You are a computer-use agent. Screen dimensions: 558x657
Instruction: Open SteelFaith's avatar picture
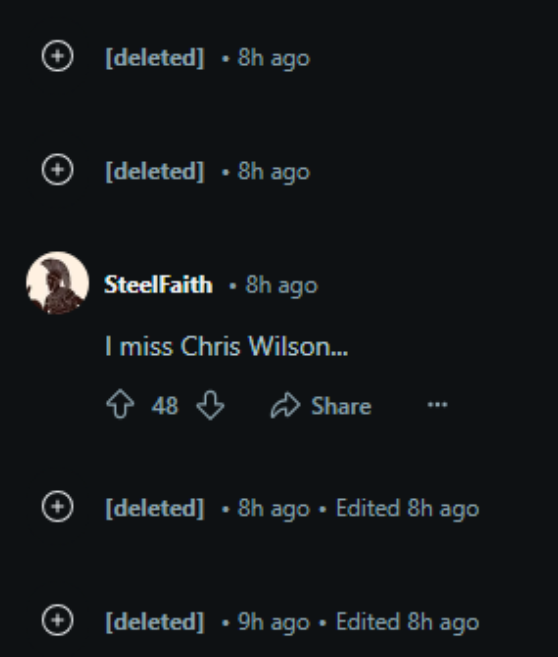pyautogui.click(x=57, y=283)
